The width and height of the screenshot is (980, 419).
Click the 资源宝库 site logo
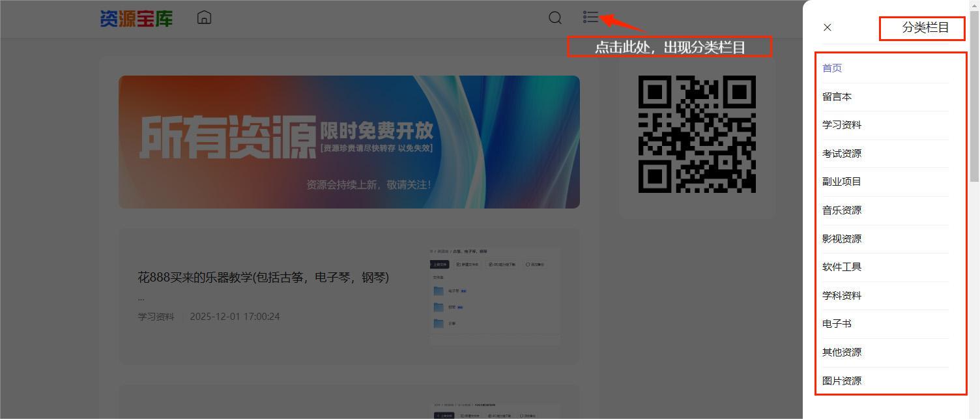136,18
